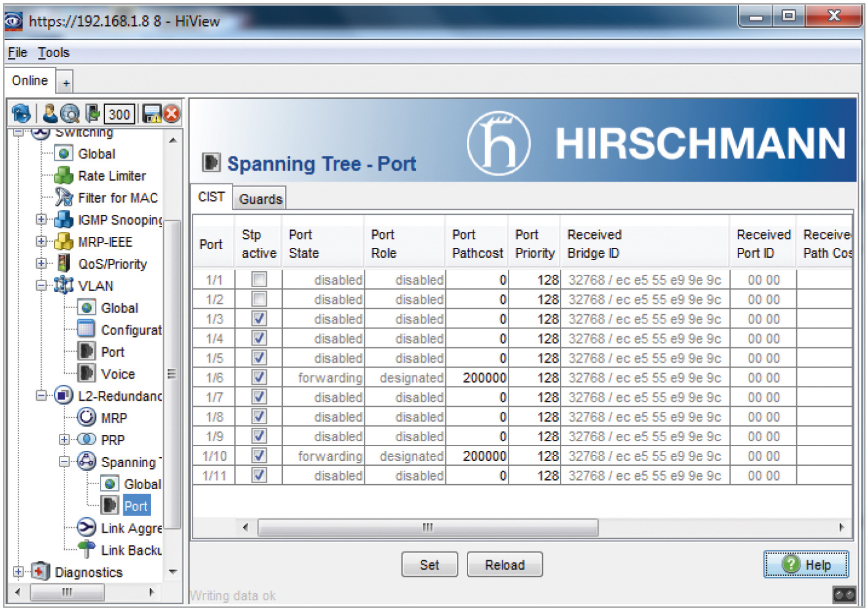Uncheck Stp active for port 1/5
The height and width of the screenshot is (610, 868).
(x=259, y=358)
